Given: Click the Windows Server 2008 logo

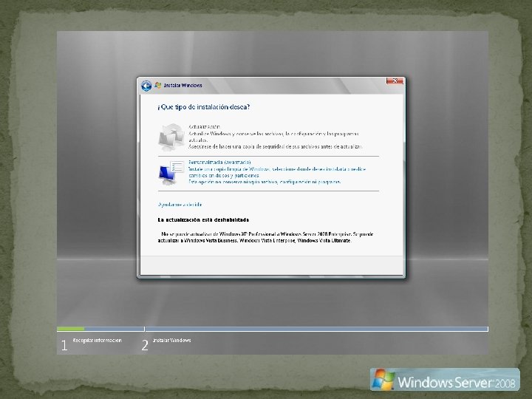Looking at the screenshot, I should pyautogui.click(x=445, y=380).
